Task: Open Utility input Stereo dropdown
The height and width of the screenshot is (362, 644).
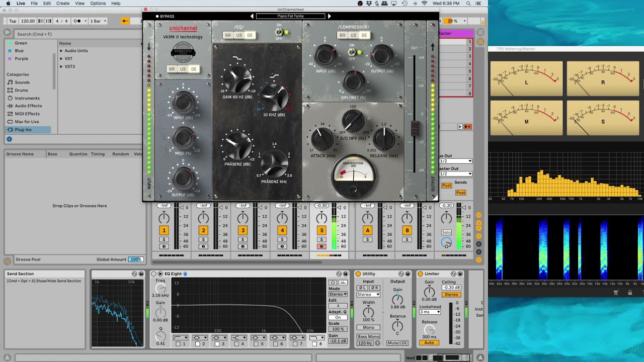Action: (368, 295)
